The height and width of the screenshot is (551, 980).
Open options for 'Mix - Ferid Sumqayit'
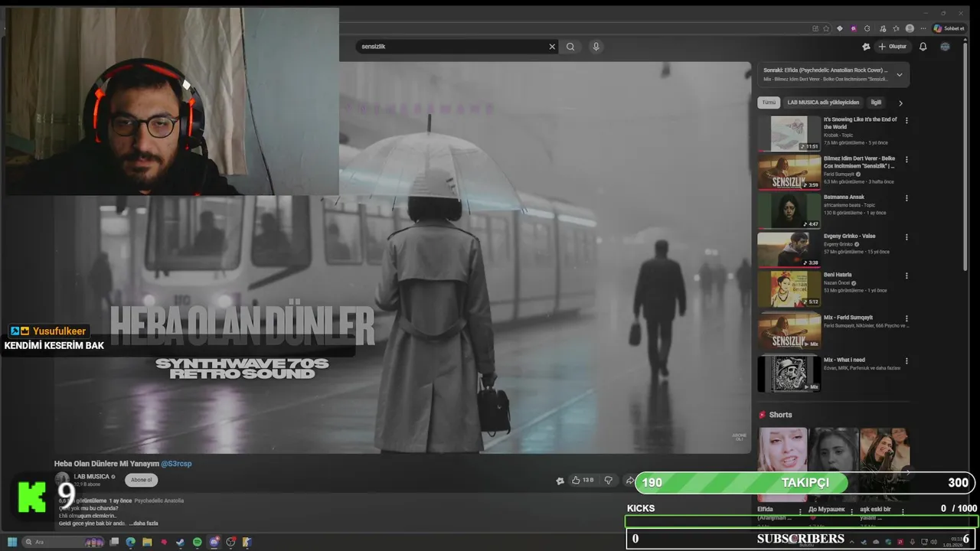pos(906,318)
